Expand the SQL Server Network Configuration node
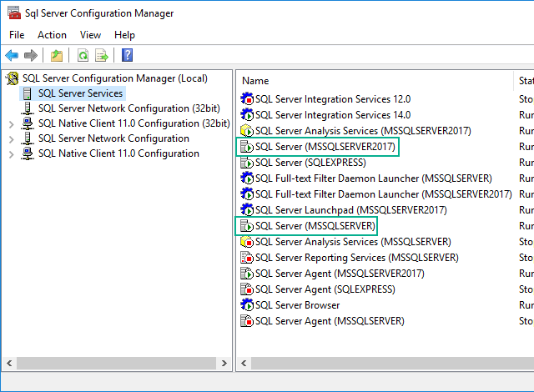 pos(11,139)
